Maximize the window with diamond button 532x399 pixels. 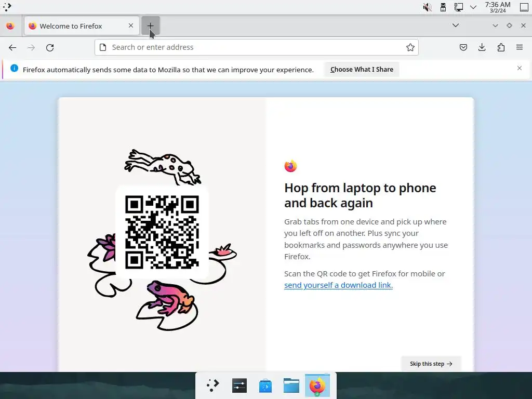pos(509,25)
